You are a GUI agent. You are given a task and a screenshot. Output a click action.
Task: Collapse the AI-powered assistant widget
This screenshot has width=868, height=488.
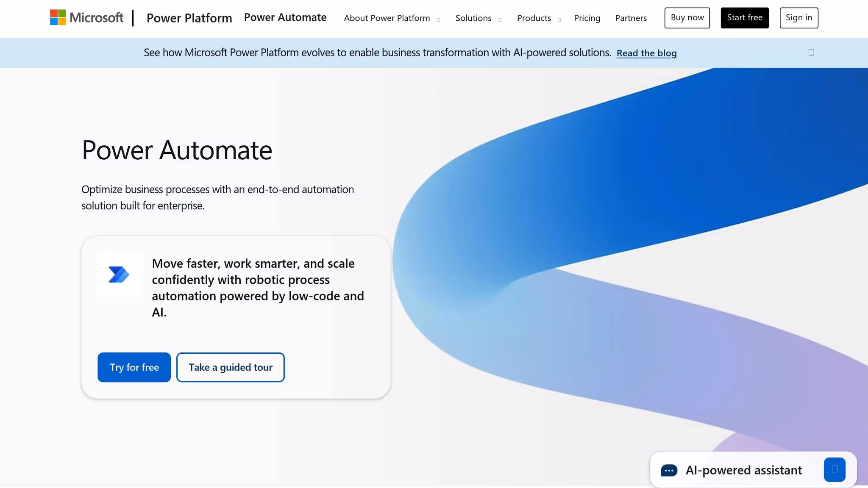click(834, 469)
